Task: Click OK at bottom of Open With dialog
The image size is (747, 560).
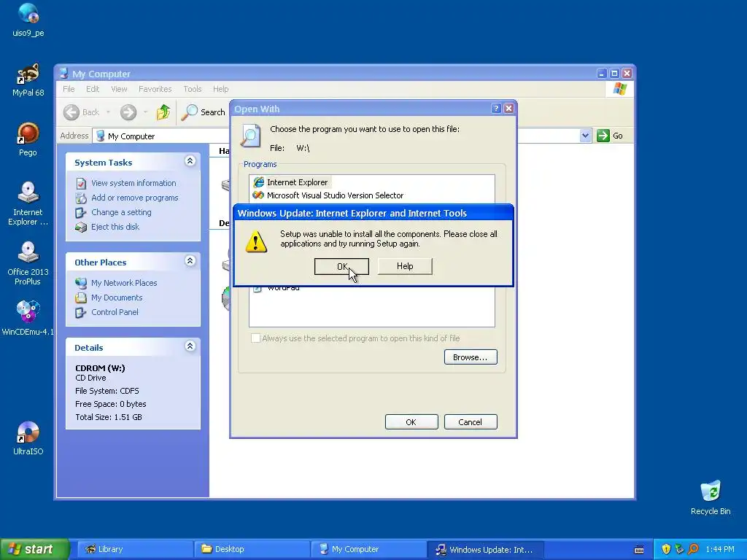Action: [411, 422]
